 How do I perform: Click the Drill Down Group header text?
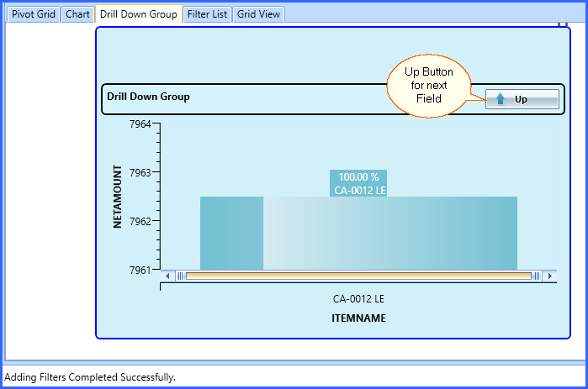148,97
